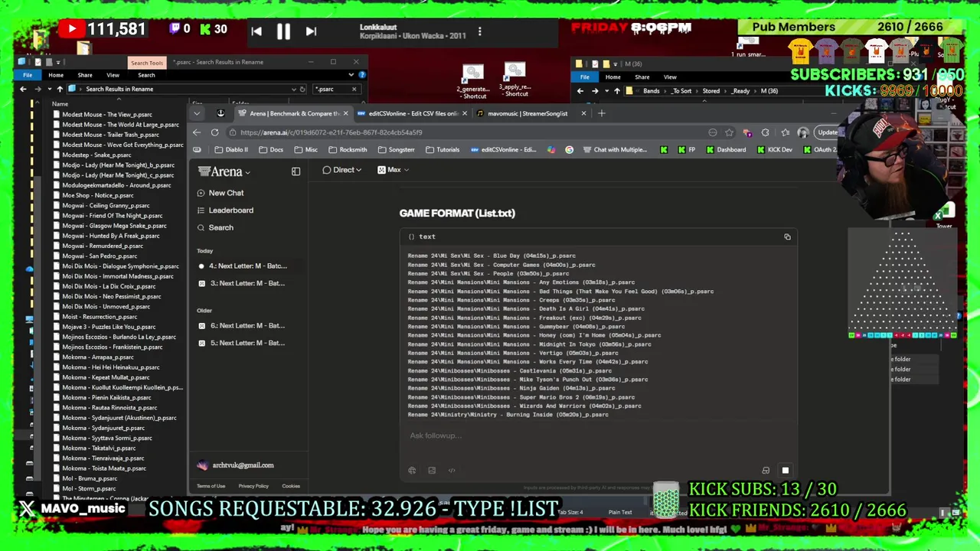
Task: Open the Direct mode dropdown
Action: tap(341, 170)
